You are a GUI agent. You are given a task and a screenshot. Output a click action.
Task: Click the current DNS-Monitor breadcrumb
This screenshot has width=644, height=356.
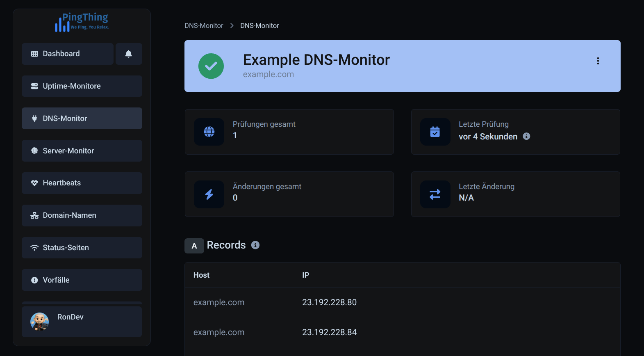click(259, 25)
